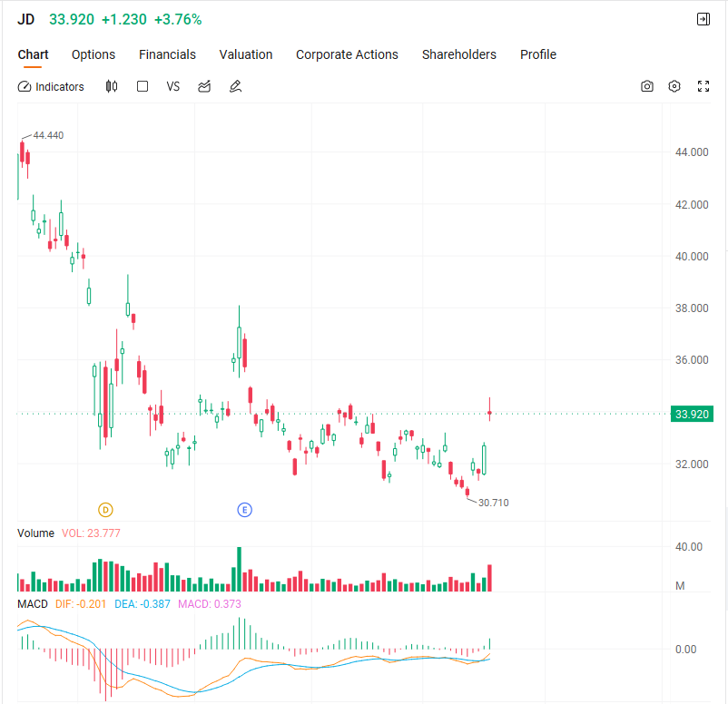Click the 36.000 axis label
728x704 pixels.
(692, 359)
